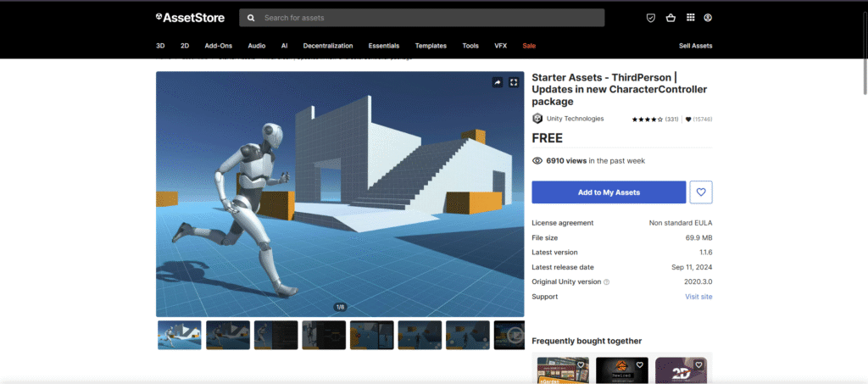Favorite the first Frequently bought together item

[581, 365]
